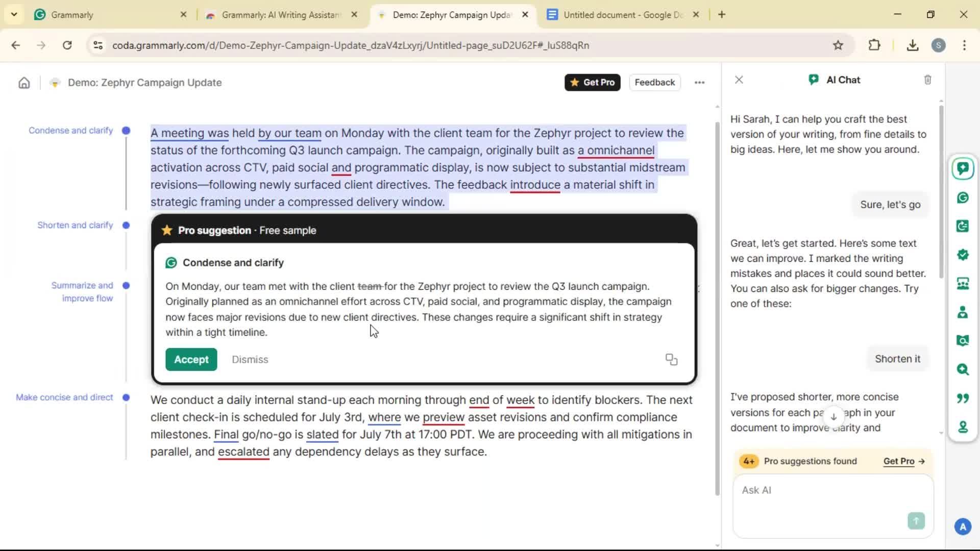Send message with the green arrow button
980x551 pixels.
916,520
